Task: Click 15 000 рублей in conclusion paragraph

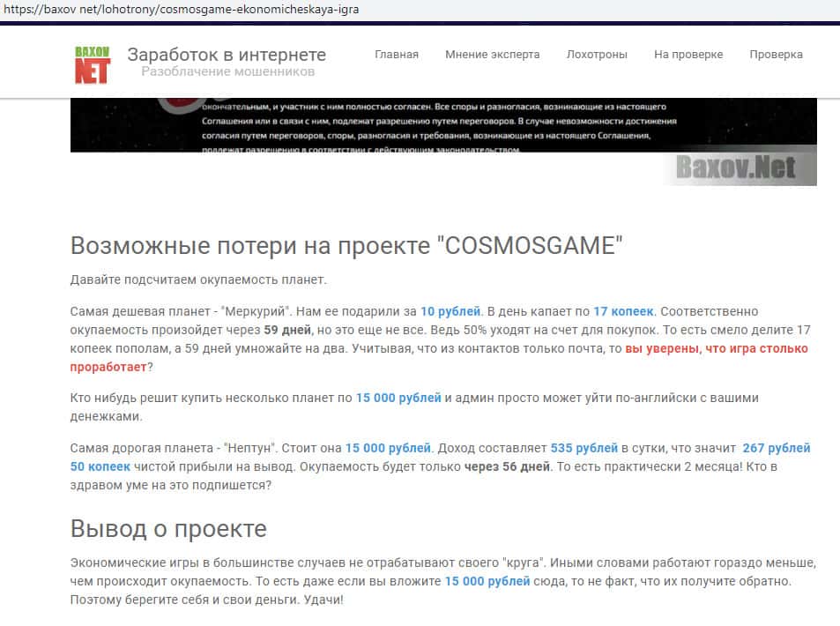Action: point(487,582)
